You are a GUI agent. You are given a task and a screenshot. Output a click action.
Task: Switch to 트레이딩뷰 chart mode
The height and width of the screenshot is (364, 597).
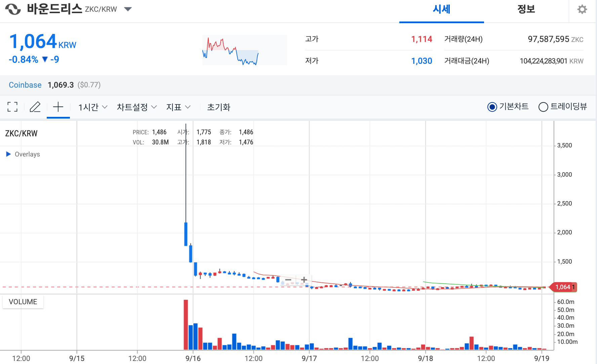(543, 107)
